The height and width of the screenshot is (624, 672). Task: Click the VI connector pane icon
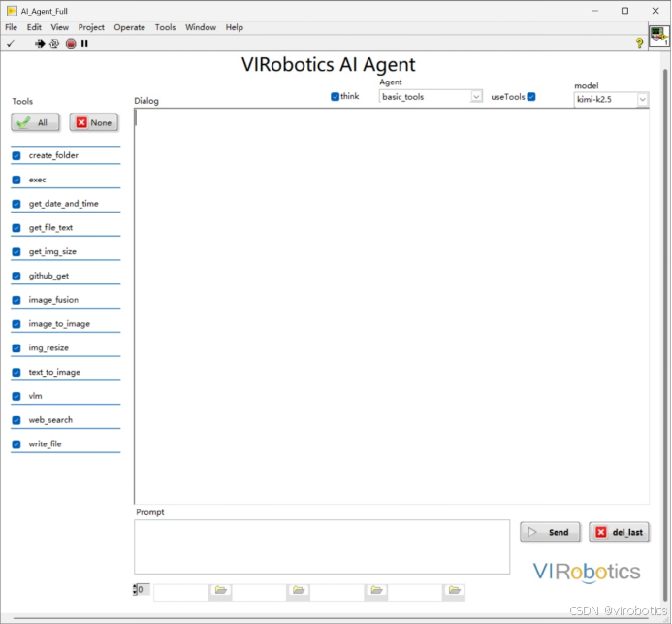(659, 36)
